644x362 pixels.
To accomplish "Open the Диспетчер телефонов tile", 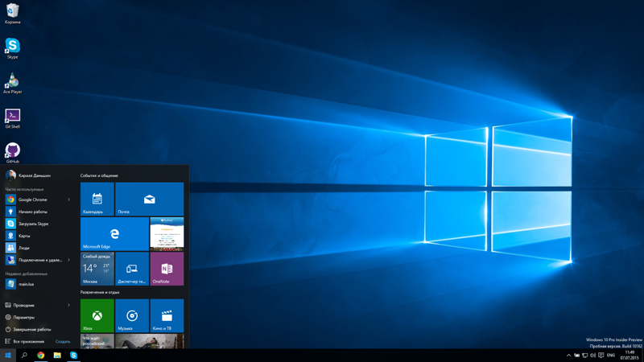I will click(x=132, y=269).
